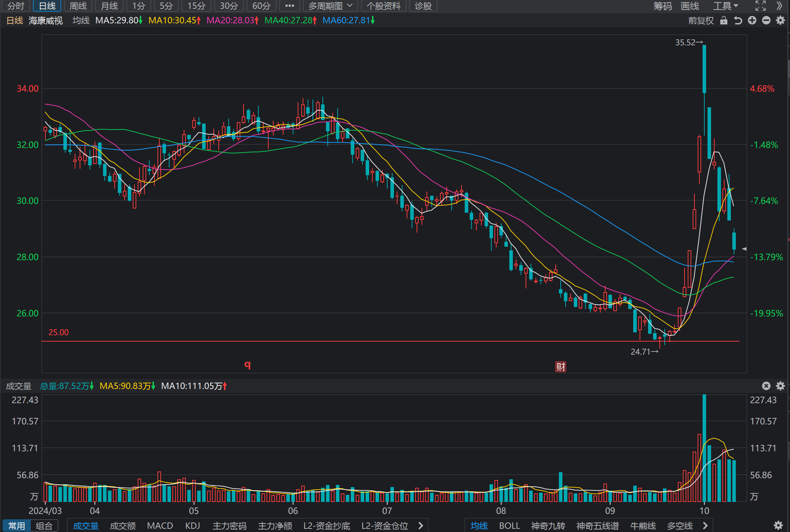Click the 35.52 high price annotation
This screenshot has width=790, height=532.
689,42
